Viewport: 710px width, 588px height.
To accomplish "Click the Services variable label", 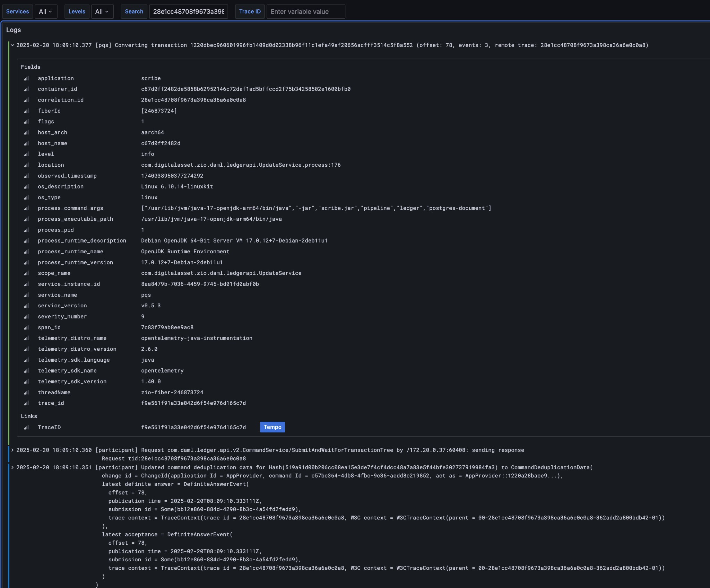I will tap(17, 11).
